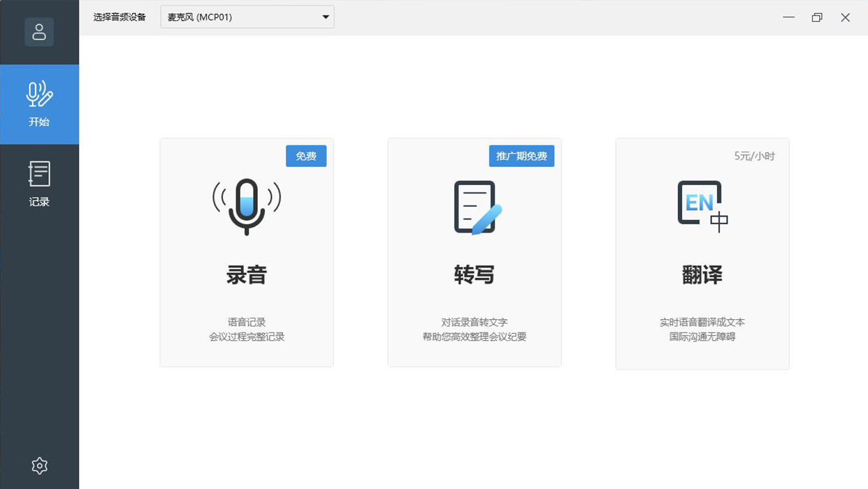This screenshot has height=489, width=868.
Task: Click the 转写 document-pen icon
Action: coord(478,207)
